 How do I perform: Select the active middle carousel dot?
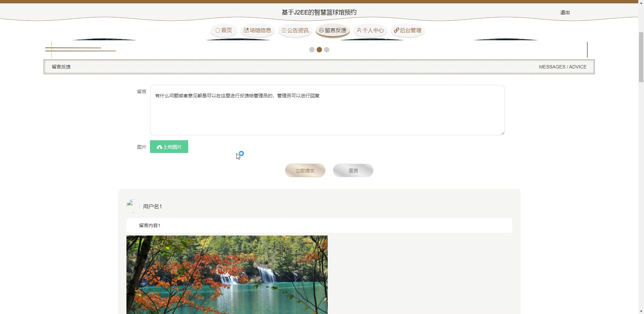point(319,50)
